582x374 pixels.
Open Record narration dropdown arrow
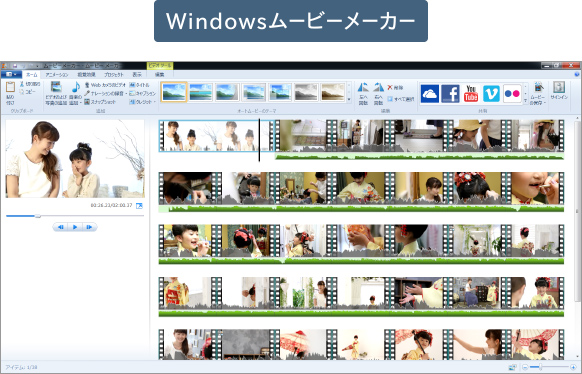point(126,94)
